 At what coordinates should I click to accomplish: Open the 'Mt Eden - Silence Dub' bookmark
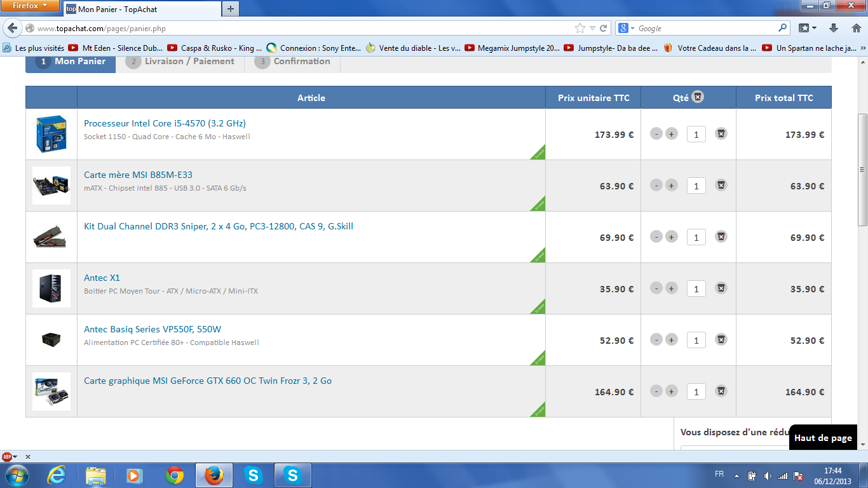[x=115, y=48]
